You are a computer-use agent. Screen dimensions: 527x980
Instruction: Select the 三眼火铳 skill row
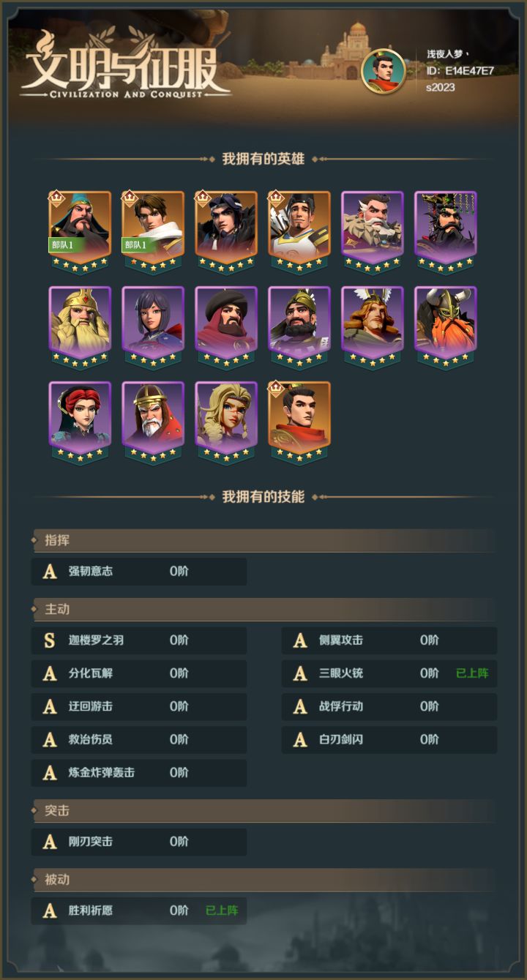pyautogui.click(x=389, y=673)
